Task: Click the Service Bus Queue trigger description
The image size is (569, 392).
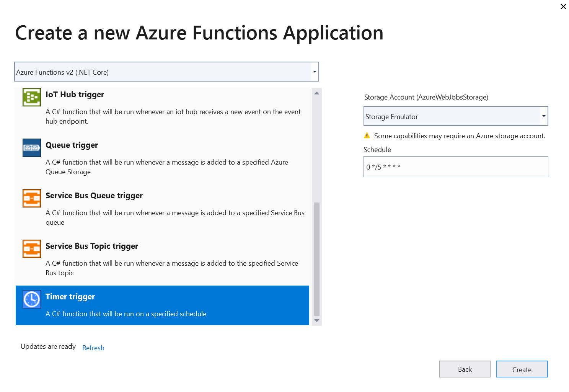Action: pyautogui.click(x=175, y=217)
